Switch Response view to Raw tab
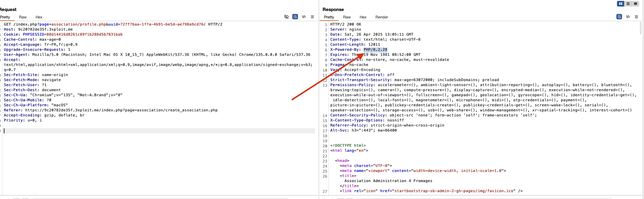Viewport: 644px width, 199px height. [347, 17]
